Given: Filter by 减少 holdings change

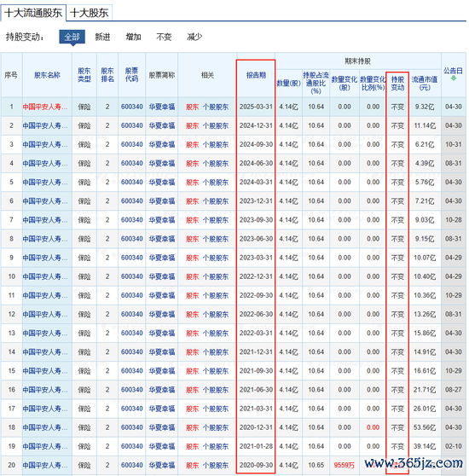Looking at the screenshot, I should (x=194, y=37).
